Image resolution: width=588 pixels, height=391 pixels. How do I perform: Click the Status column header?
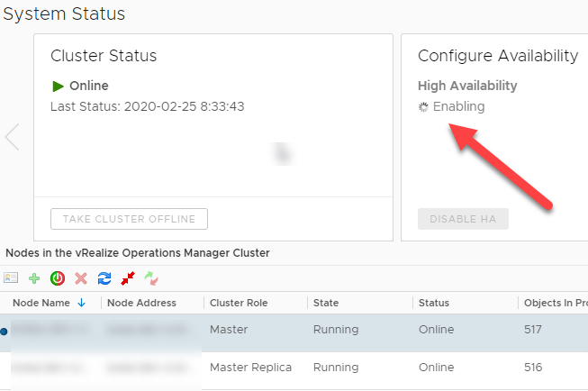click(434, 303)
